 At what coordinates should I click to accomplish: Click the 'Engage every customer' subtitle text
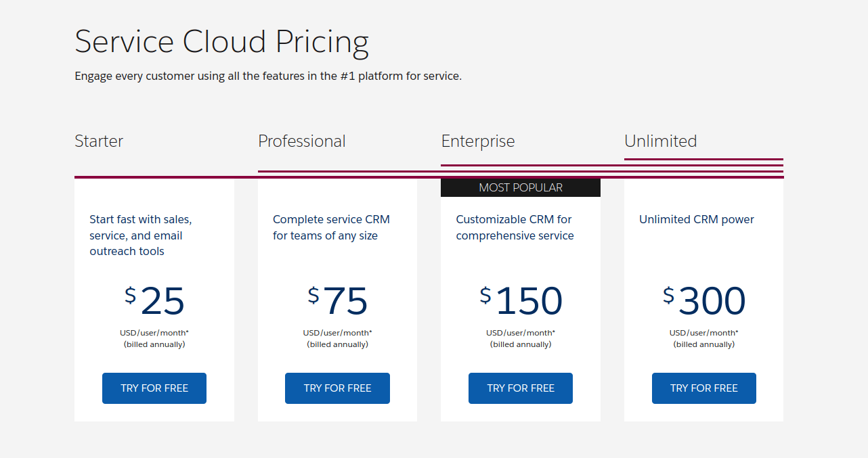[268, 76]
